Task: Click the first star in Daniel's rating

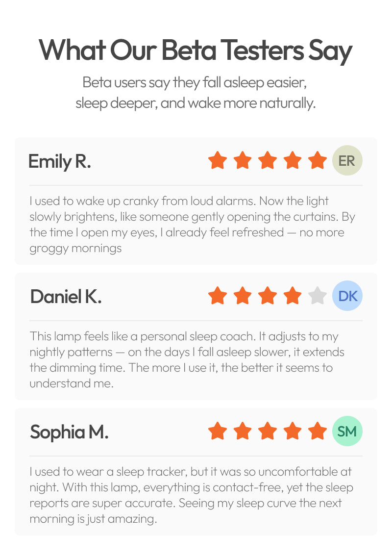Action: pyautogui.click(x=218, y=296)
